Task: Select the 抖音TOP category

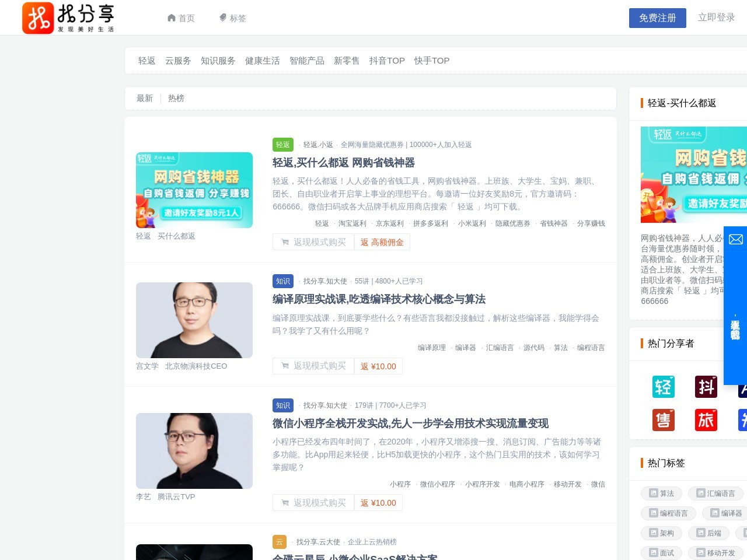Action: coord(387,61)
